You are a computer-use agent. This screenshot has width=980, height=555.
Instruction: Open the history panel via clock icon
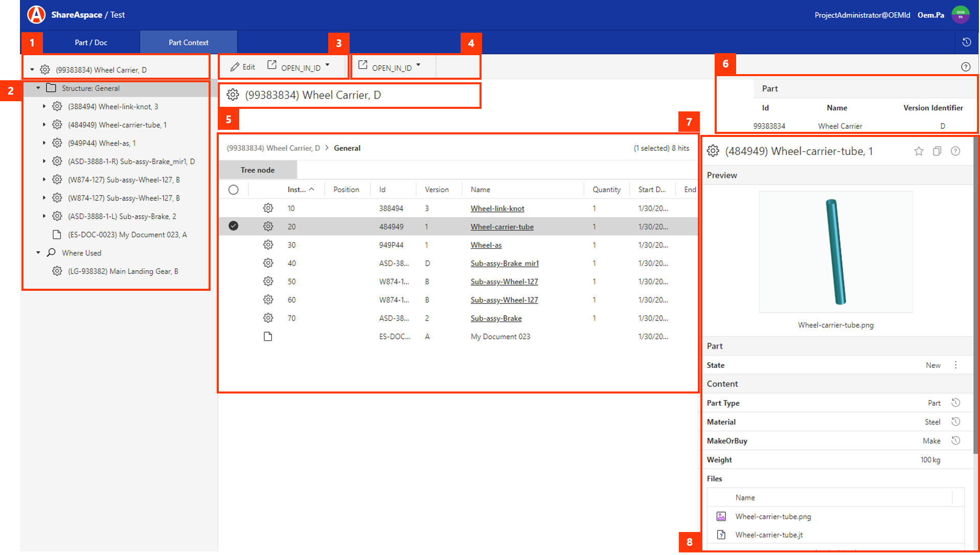point(967,42)
